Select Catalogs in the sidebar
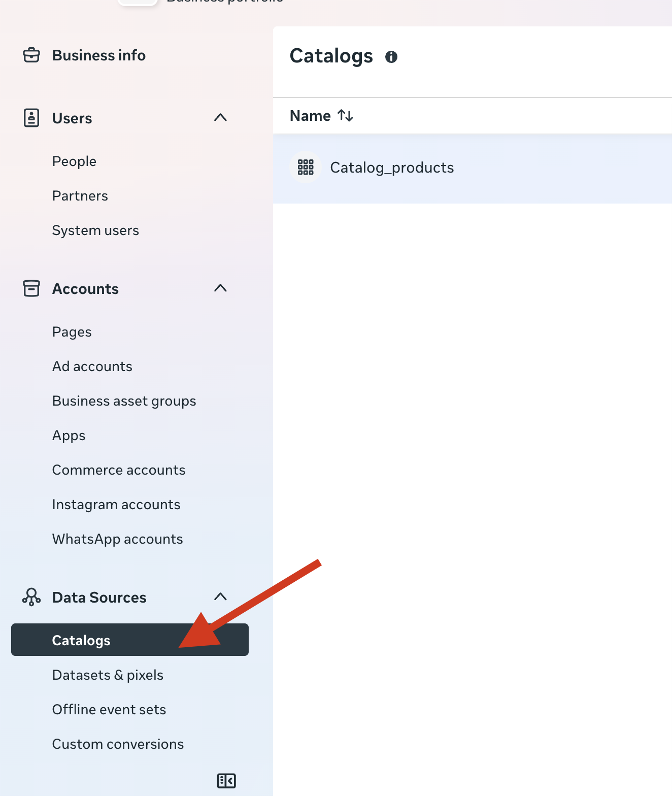Screen dimensions: 672x796 pos(81,640)
